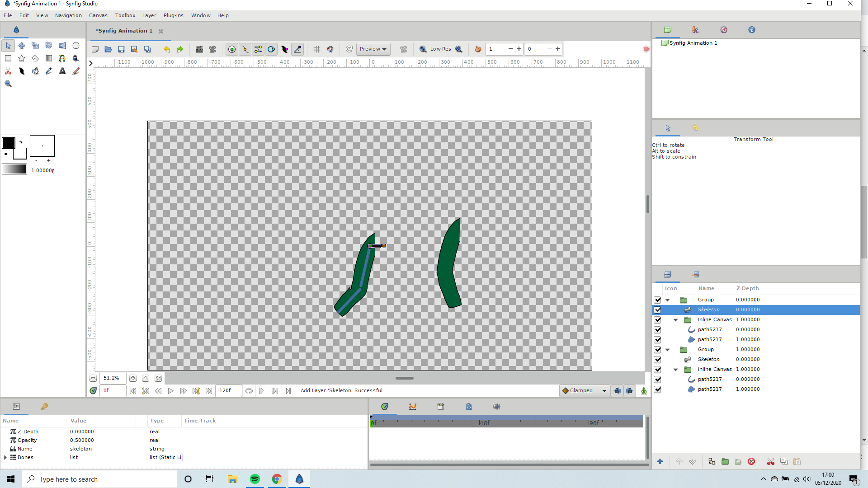Toggle visibility of second Group layer
The width and height of the screenshot is (868, 488).
coord(657,350)
